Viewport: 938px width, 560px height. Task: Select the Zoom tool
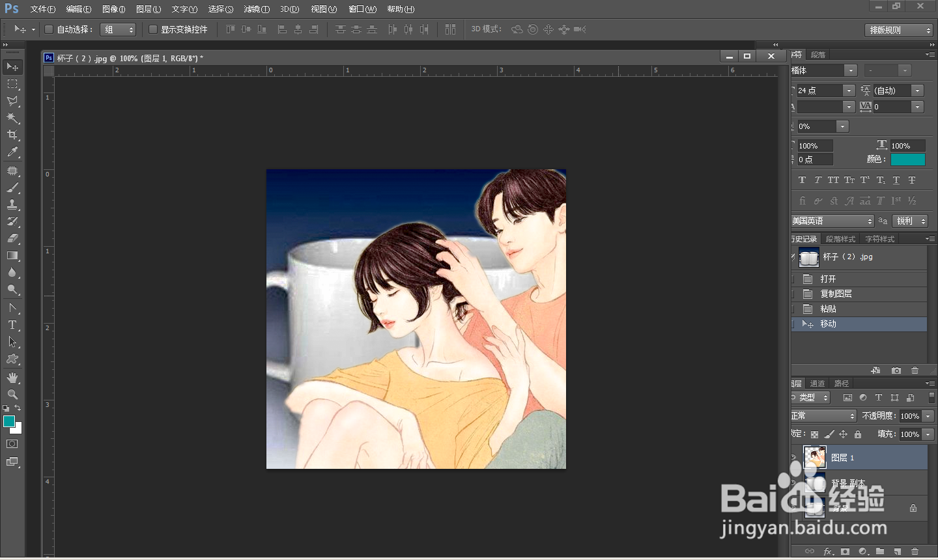pos(12,395)
